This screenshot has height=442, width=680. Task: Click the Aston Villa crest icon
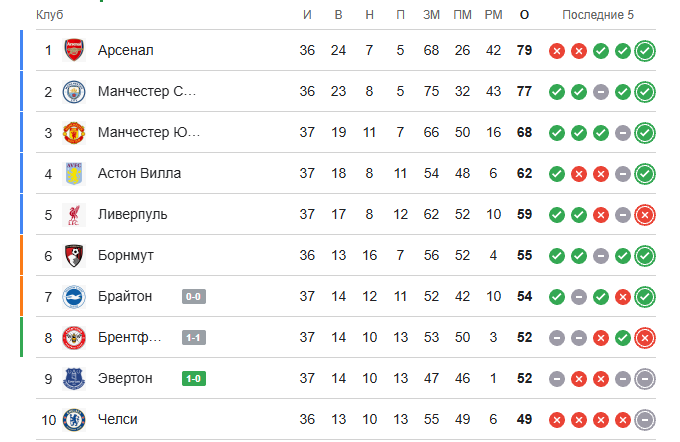tap(74, 174)
